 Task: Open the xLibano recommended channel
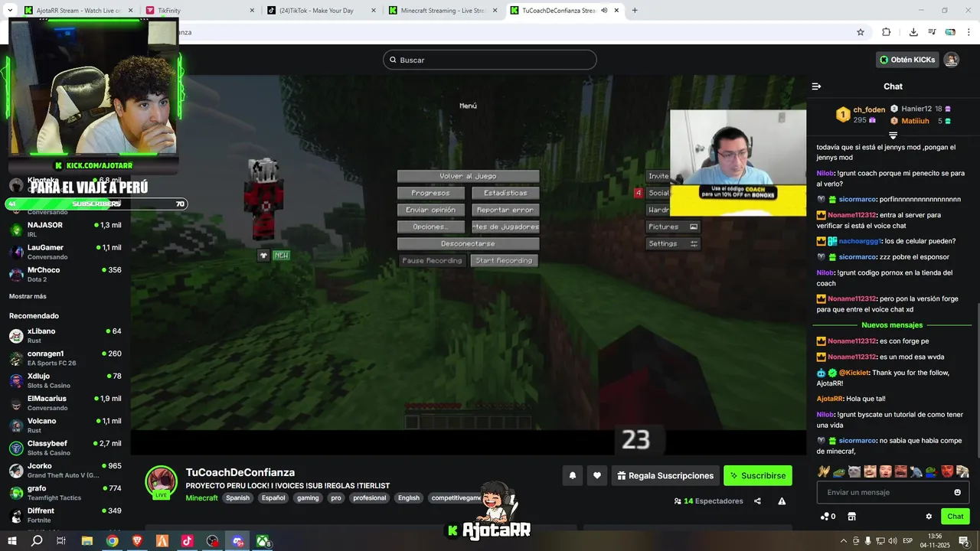click(65, 335)
